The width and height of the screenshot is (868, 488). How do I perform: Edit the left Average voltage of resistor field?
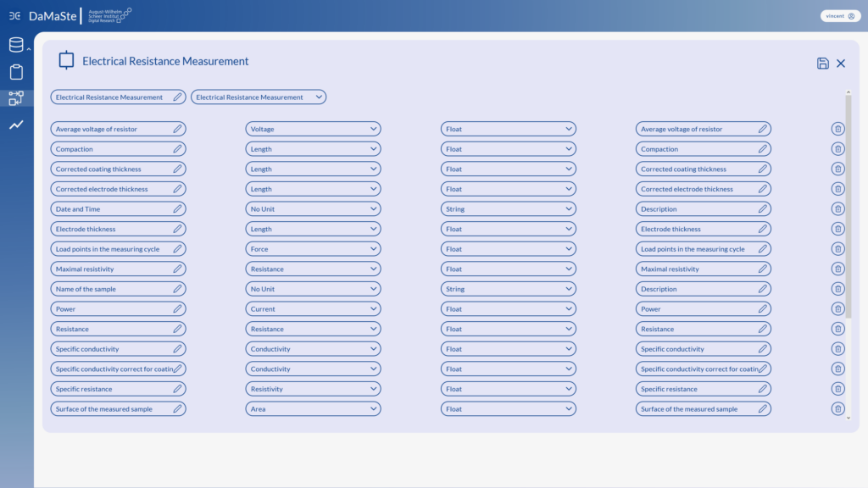[118, 129]
